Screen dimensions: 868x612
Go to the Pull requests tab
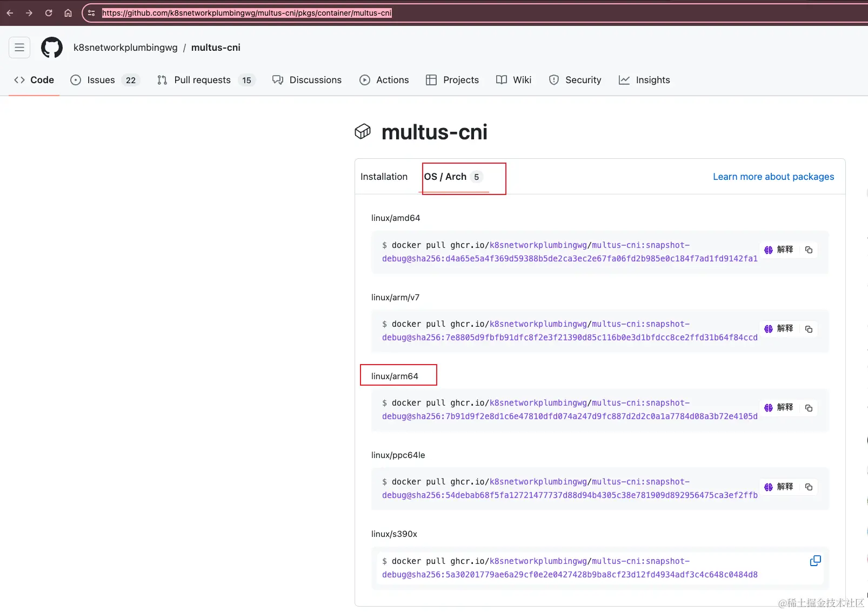[x=206, y=80]
